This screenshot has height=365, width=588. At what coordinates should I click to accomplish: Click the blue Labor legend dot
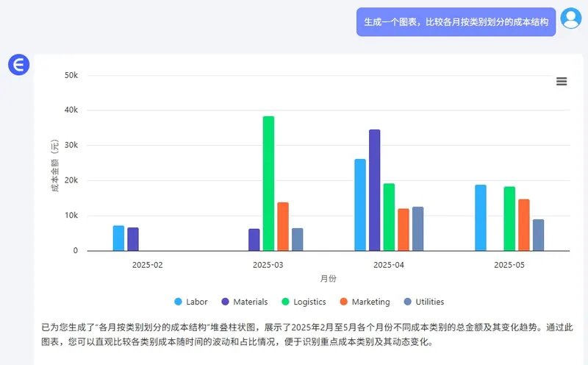(178, 302)
